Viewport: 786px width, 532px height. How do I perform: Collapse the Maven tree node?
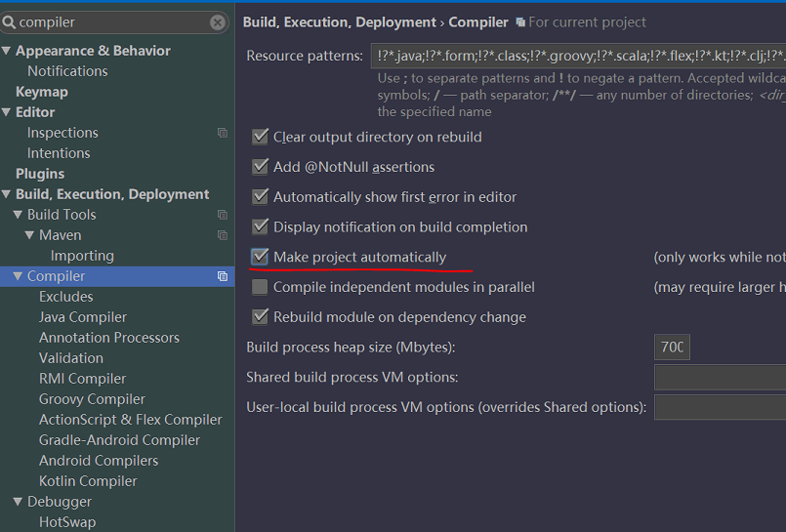(29, 235)
